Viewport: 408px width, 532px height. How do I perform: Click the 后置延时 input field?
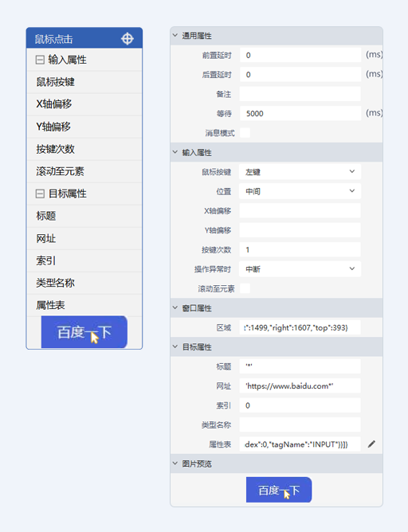(300, 74)
